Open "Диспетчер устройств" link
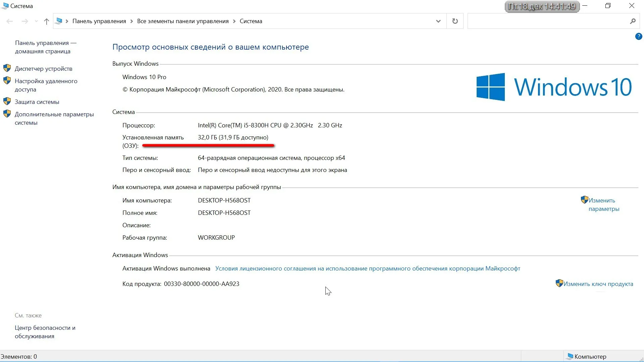This screenshot has height=362, width=644. click(43, 69)
